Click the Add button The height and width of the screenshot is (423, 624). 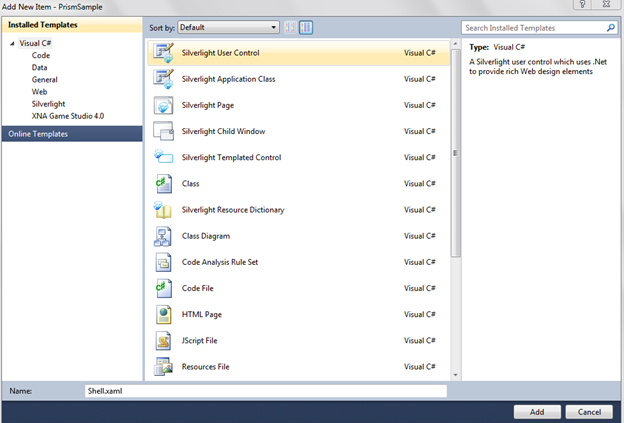coord(537,412)
